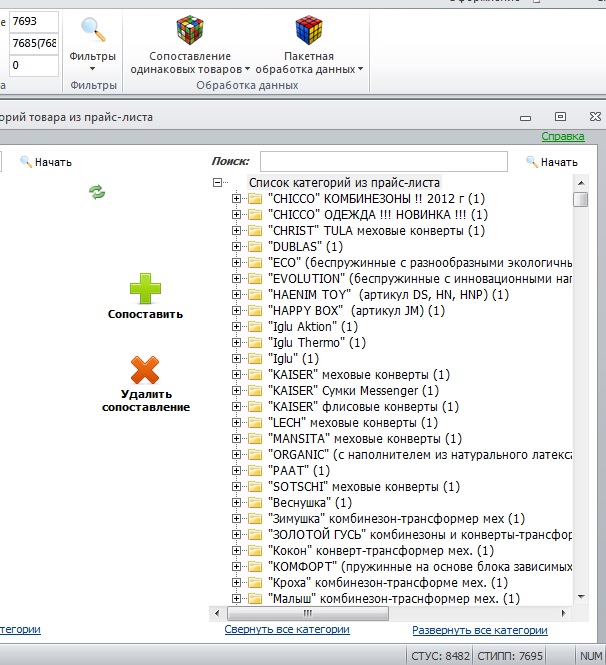
Task: Expand the "EVOLUTION" category node
Action: pos(236,279)
